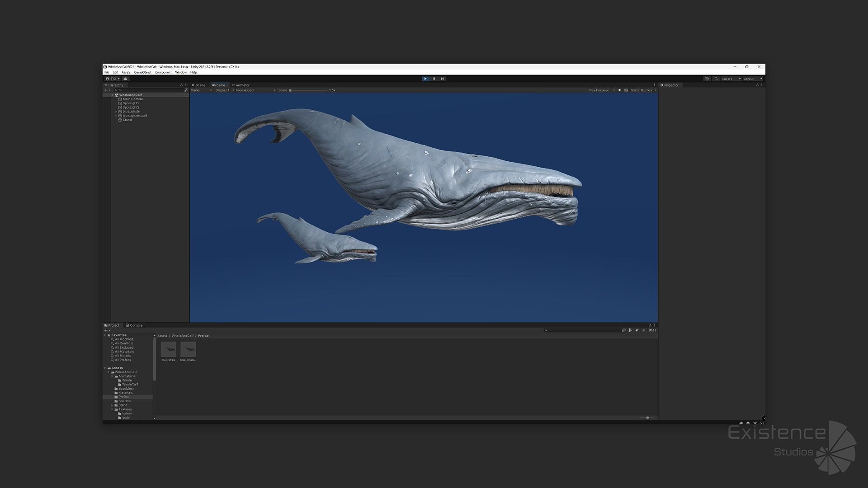This screenshot has height=488, width=868.
Task: Select Stand object in Hierarchy
Action: [x=127, y=120]
